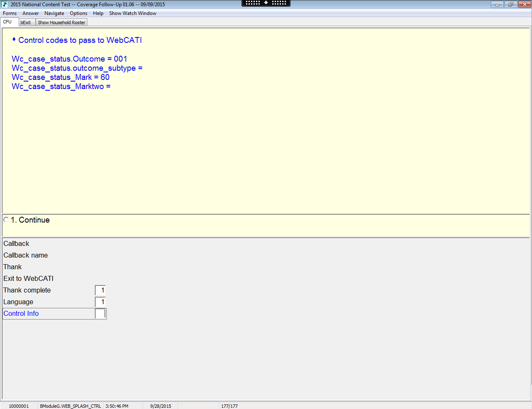Click the Control Info input field
Viewport: 532px width, 409px height.
coord(100,313)
